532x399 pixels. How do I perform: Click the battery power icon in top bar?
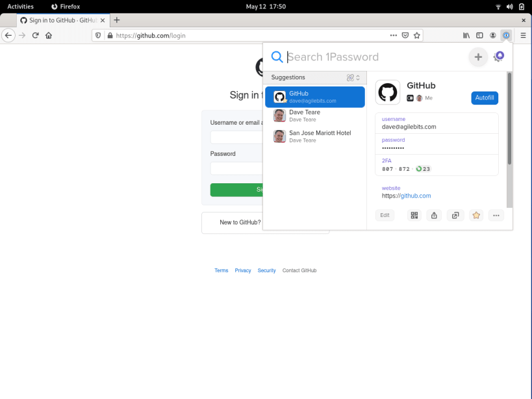522,6
